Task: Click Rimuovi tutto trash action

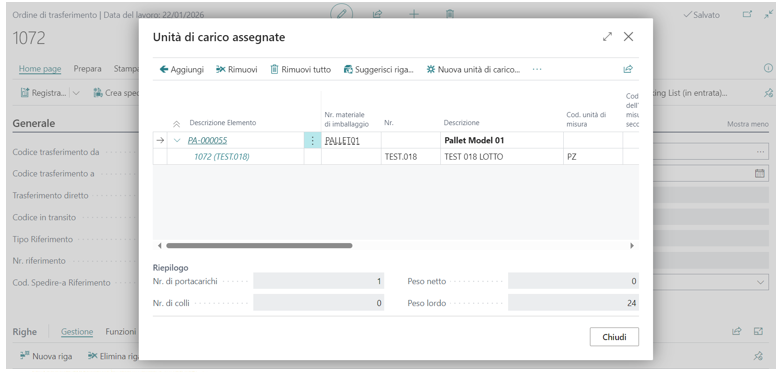Action: pyautogui.click(x=300, y=70)
